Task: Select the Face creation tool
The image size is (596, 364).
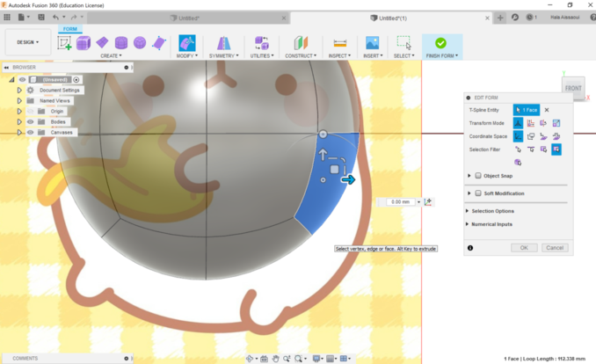Action: click(159, 43)
